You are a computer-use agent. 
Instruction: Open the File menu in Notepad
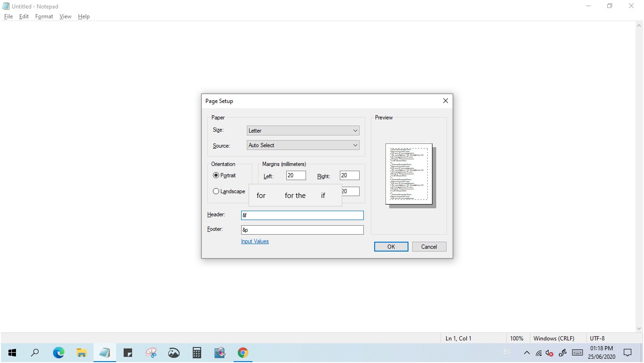tap(8, 16)
